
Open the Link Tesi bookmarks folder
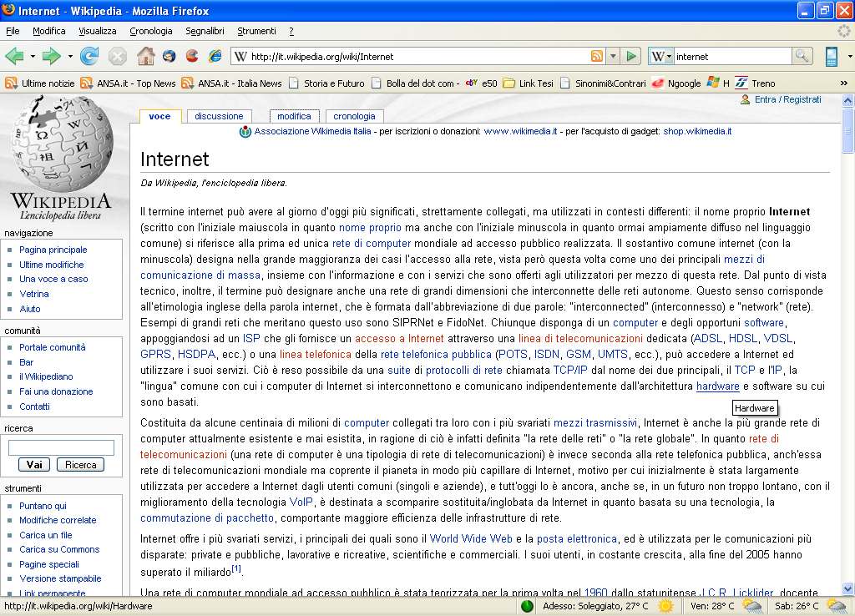pos(528,83)
